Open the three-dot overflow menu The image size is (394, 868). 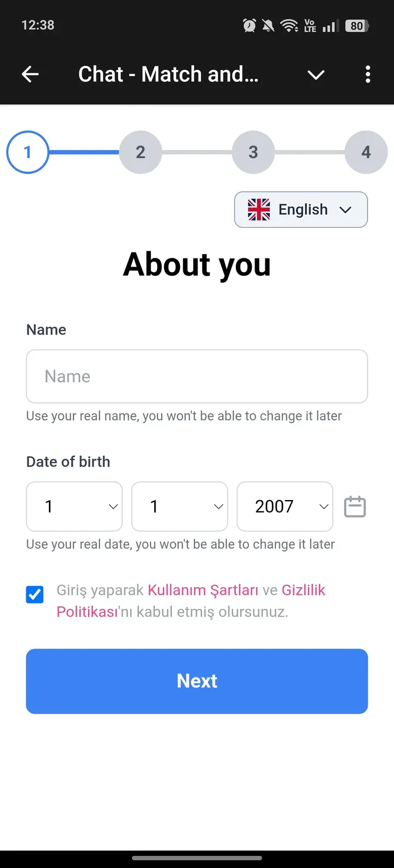coord(368,74)
